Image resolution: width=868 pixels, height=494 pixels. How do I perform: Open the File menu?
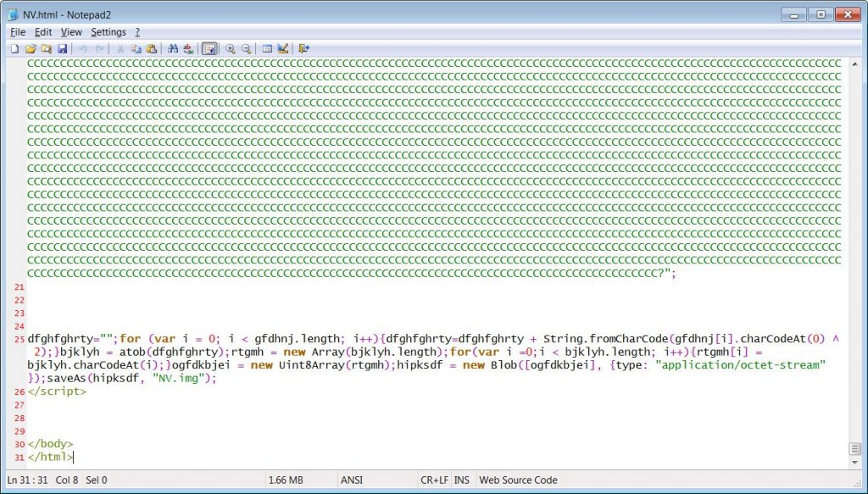point(18,32)
